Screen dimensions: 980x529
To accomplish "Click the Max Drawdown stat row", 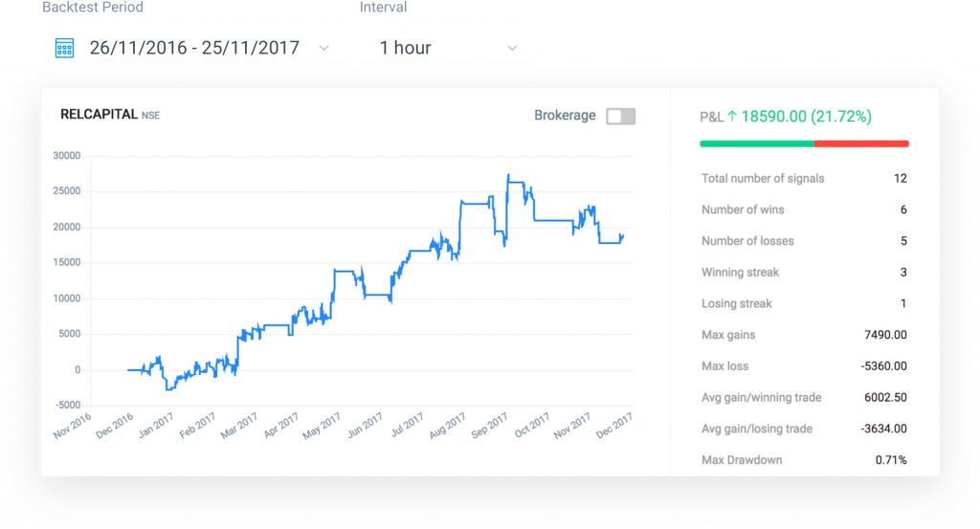I will click(x=804, y=460).
